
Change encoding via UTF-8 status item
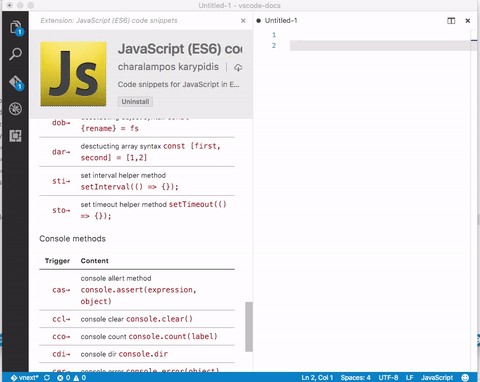point(388,377)
